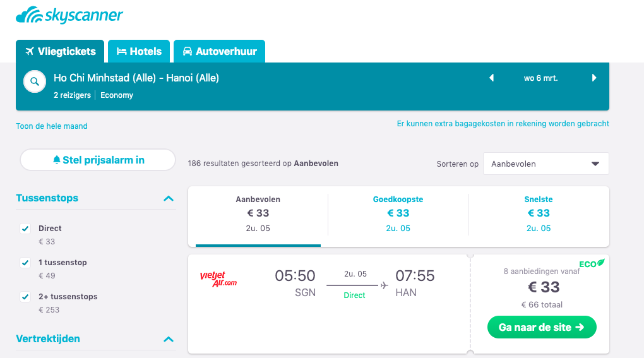Toggle the 2+ tussenstops checkbox

click(25, 297)
